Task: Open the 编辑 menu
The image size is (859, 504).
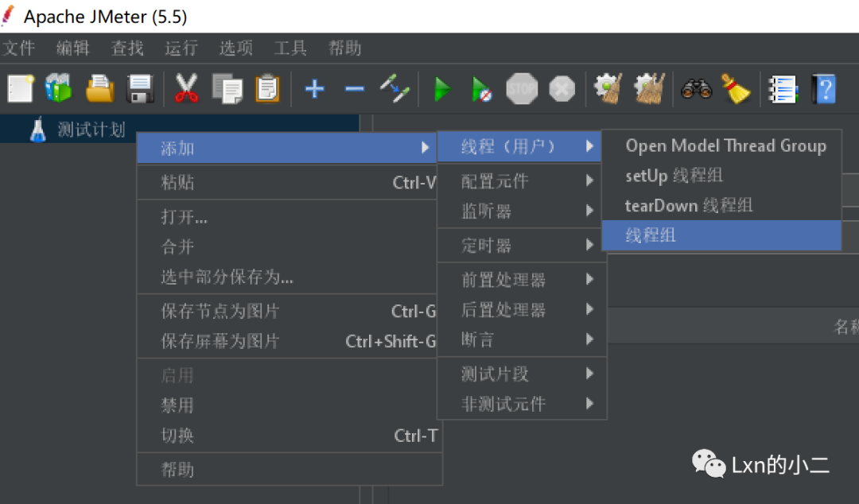Action: [x=73, y=48]
